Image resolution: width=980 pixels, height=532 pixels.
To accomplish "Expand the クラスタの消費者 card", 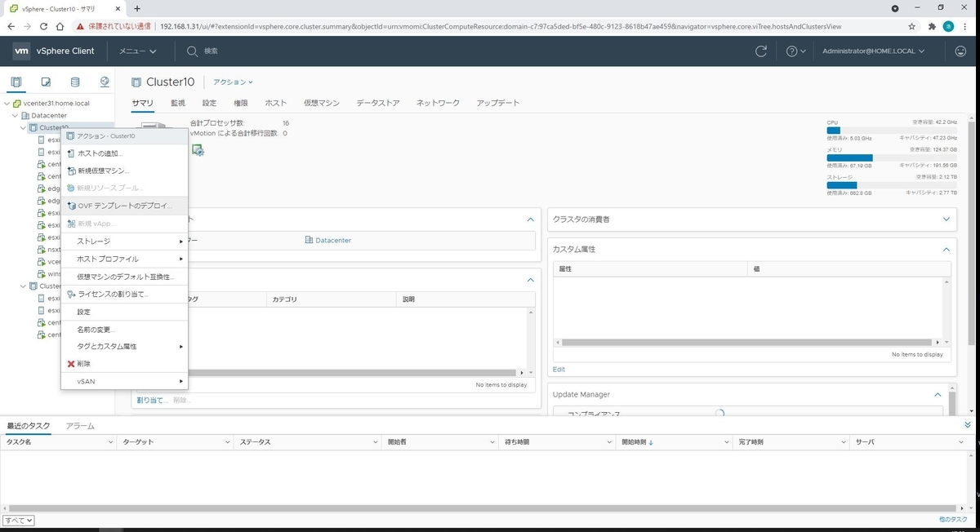I will pos(947,219).
